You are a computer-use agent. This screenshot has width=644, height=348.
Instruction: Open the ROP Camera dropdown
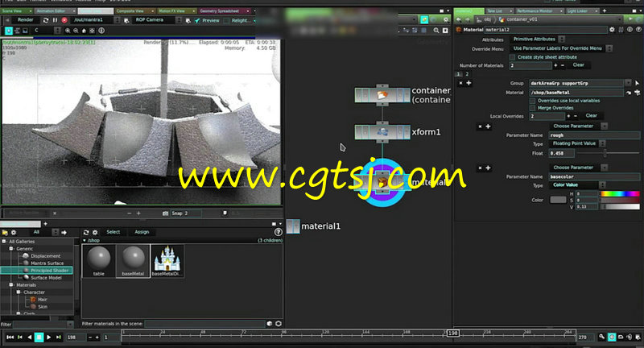179,20
